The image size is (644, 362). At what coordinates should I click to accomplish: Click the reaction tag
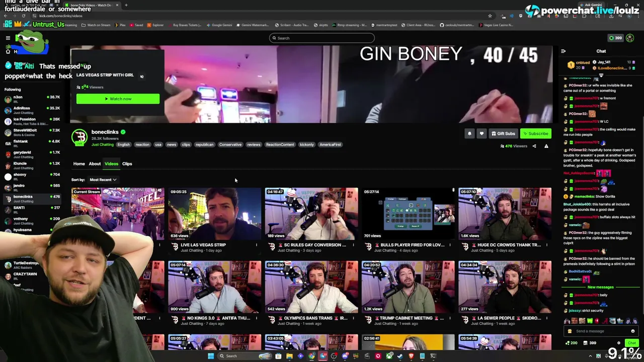pyautogui.click(x=142, y=145)
